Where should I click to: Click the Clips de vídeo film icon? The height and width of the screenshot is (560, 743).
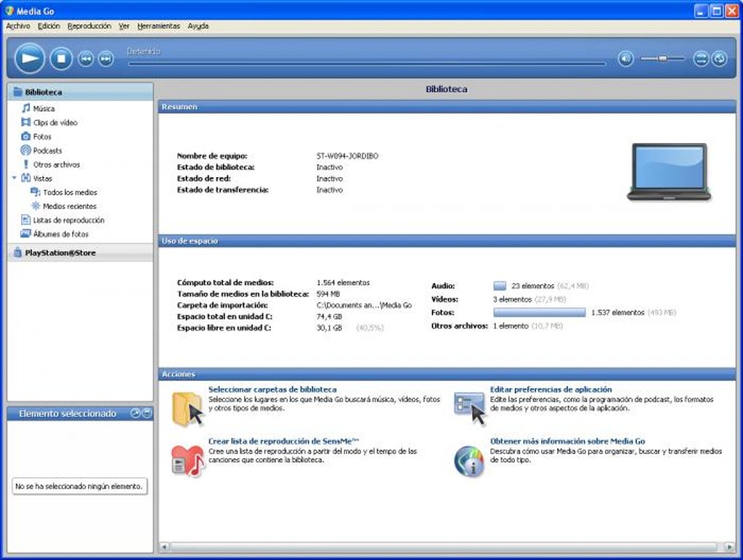point(25,122)
